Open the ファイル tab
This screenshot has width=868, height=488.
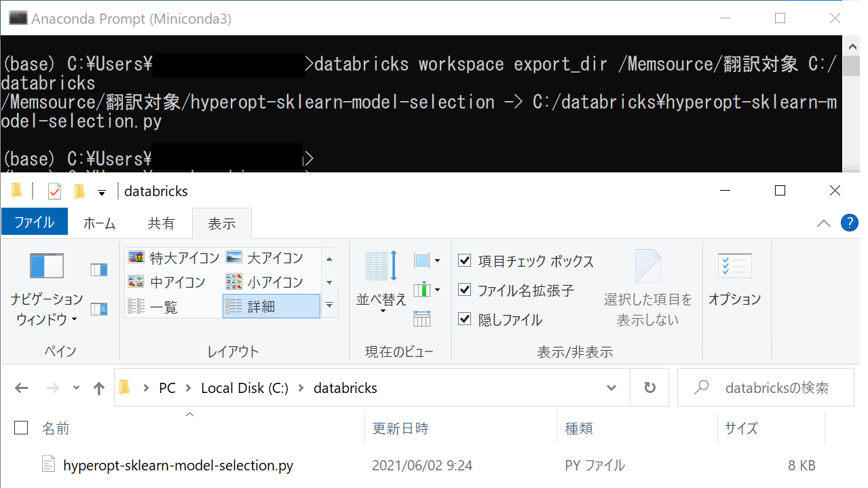click(35, 223)
